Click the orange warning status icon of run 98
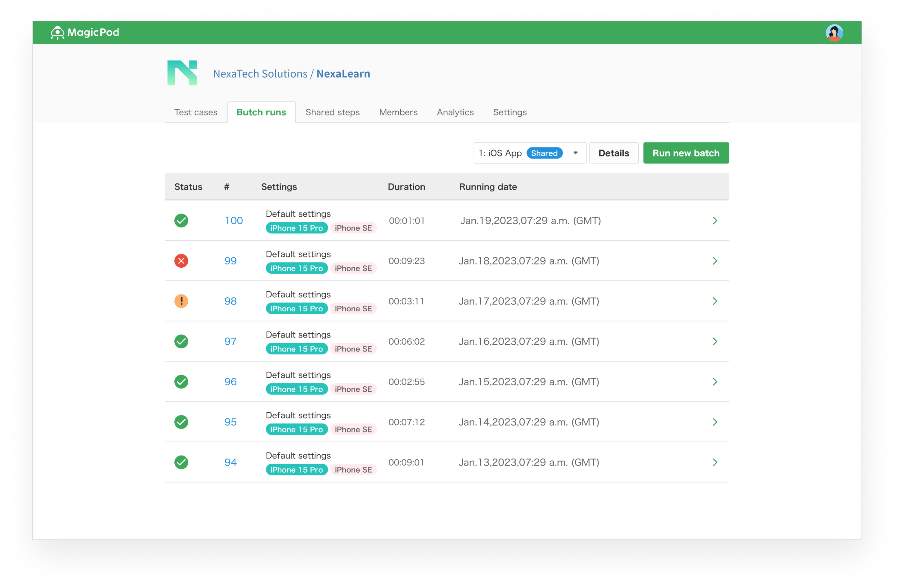The width and height of the screenshot is (899, 588). pos(181,301)
